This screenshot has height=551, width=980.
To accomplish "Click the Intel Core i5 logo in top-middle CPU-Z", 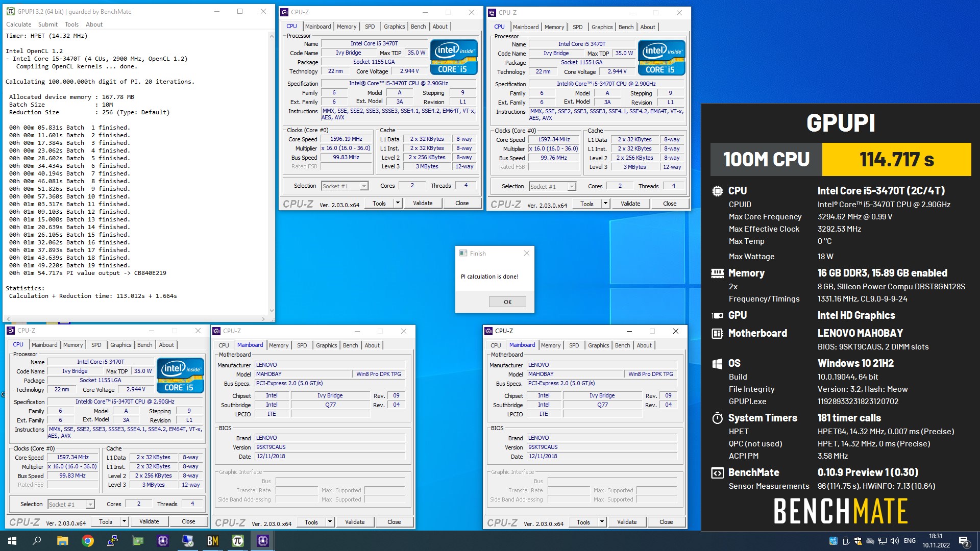I will pos(454,57).
